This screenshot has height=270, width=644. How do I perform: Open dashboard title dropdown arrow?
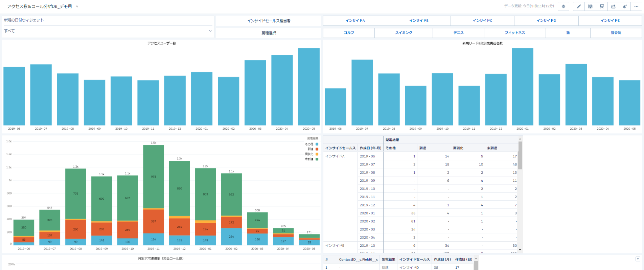click(x=77, y=6)
